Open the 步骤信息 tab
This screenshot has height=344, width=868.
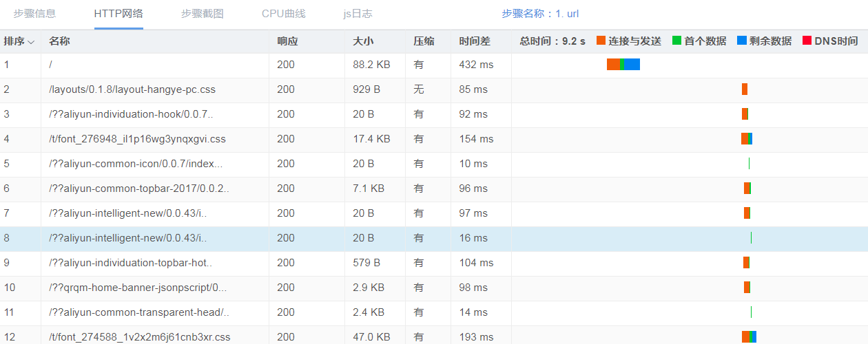pyautogui.click(x=34, y=14)
